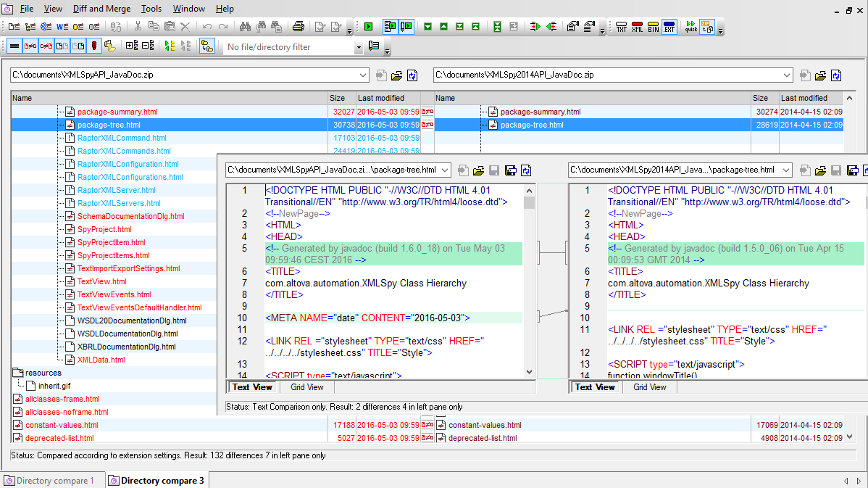The image size is (868, 488).
Task: Click the Print icon
Action: 299,27
